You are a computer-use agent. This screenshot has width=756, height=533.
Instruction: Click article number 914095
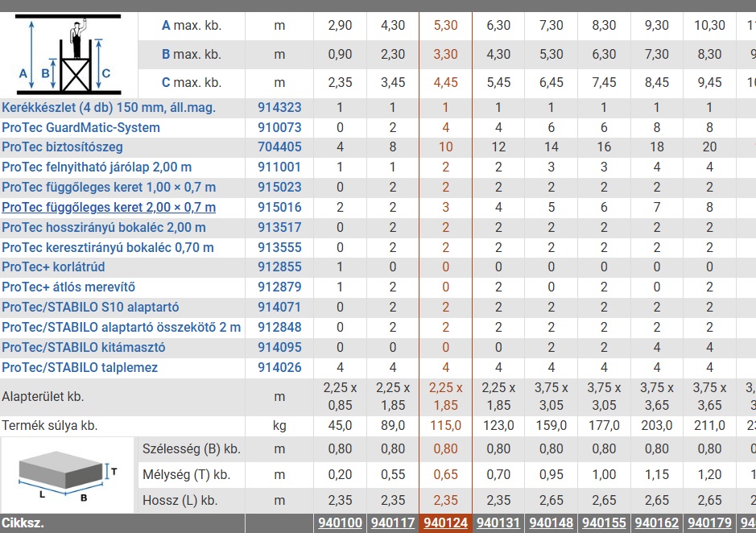click(279, 347)
